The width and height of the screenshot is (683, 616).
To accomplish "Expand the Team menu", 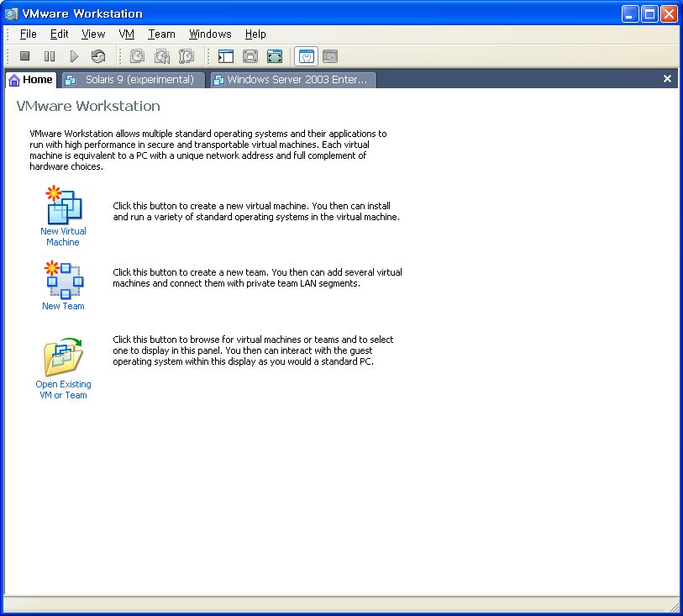I will click(161, 34).
